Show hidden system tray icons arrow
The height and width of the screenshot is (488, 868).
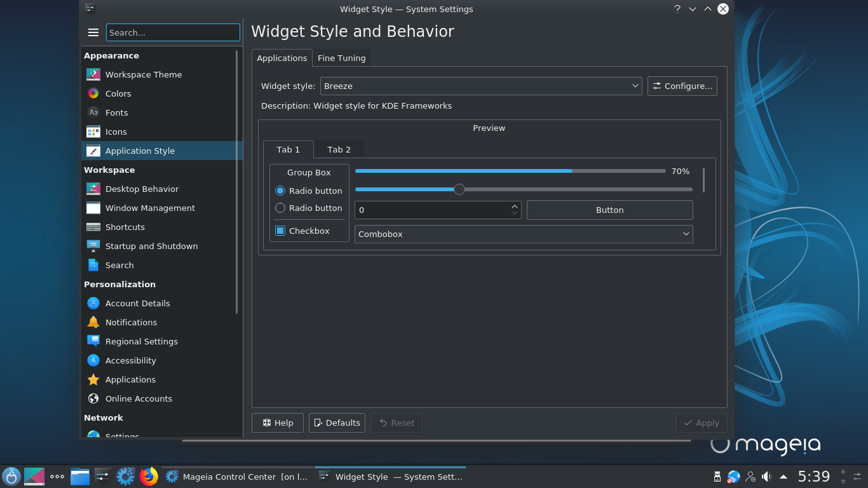point(783,477)
